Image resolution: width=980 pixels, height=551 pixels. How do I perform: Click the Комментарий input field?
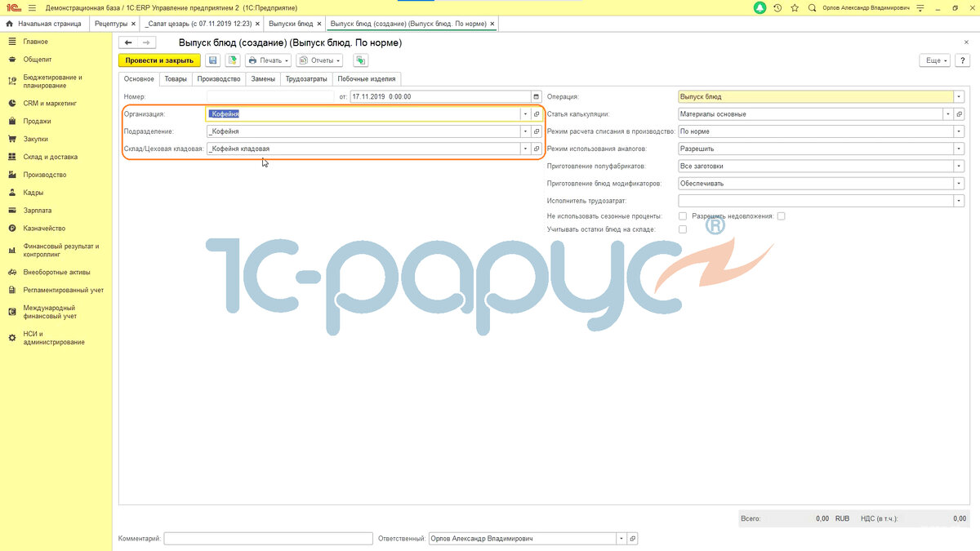point(269,539)
